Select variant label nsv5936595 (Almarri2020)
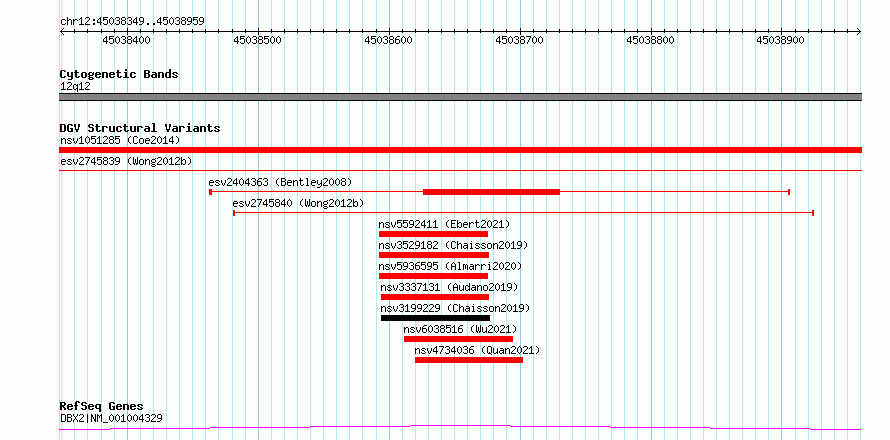890x440 pixels. coord(450,266)
